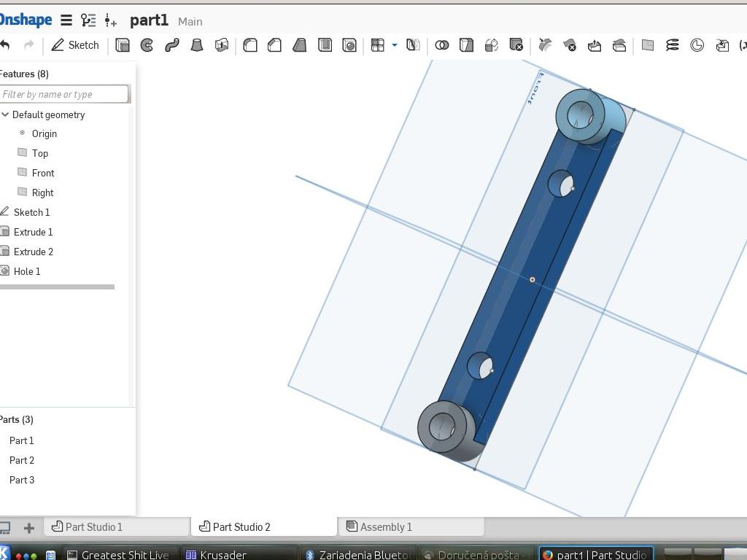The width and height of the screenshot is (747, 560).
Task: Select the Revolve tool
Action: tap(147, 45)
